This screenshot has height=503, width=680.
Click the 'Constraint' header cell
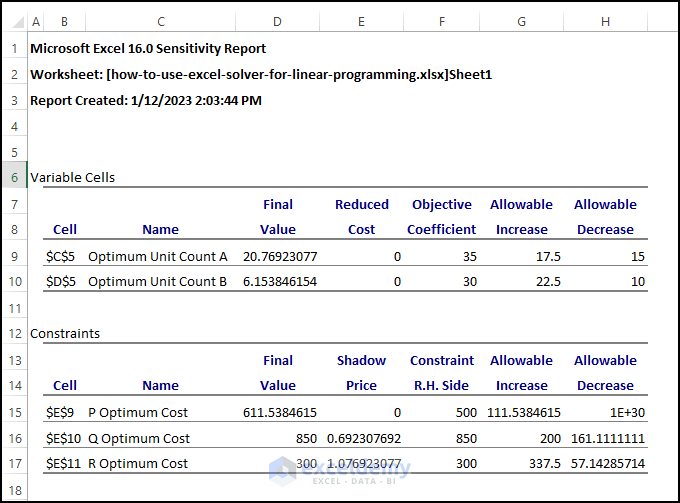(x=442, y=360)
